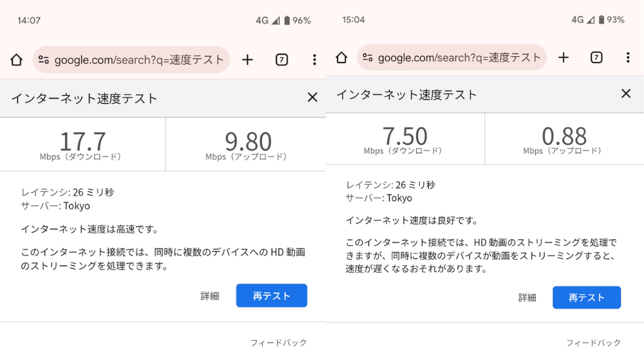This screenshot has height=362, width=644.
Task: Focus the right address bar URL text
Action: (459, 57)
